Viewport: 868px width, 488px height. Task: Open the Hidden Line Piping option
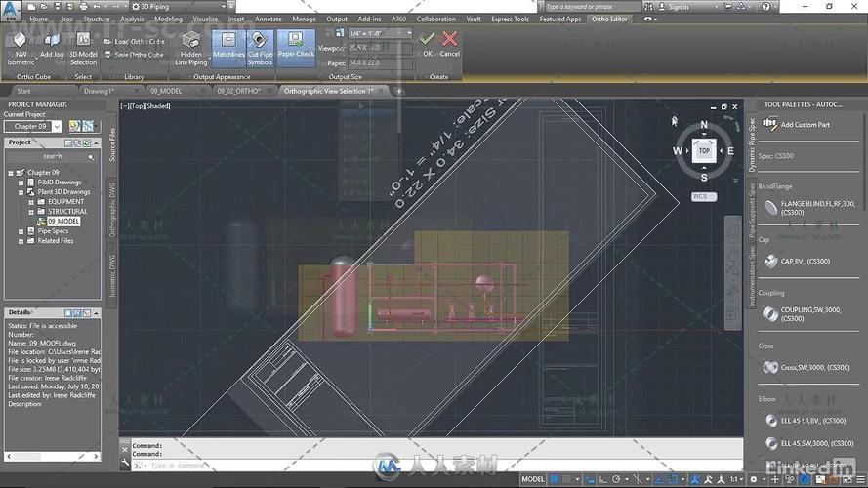point(191,49)
